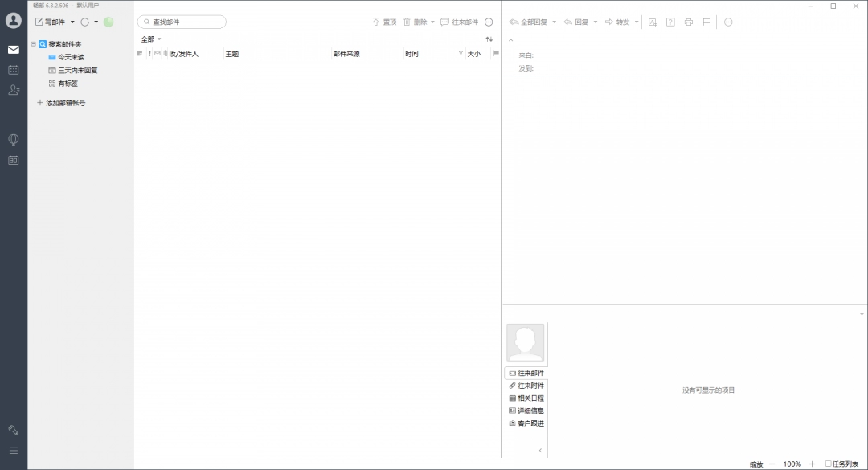Switch to the 往来邮件 tab
This screenshot has height=470, width=868.
(526, 373)
